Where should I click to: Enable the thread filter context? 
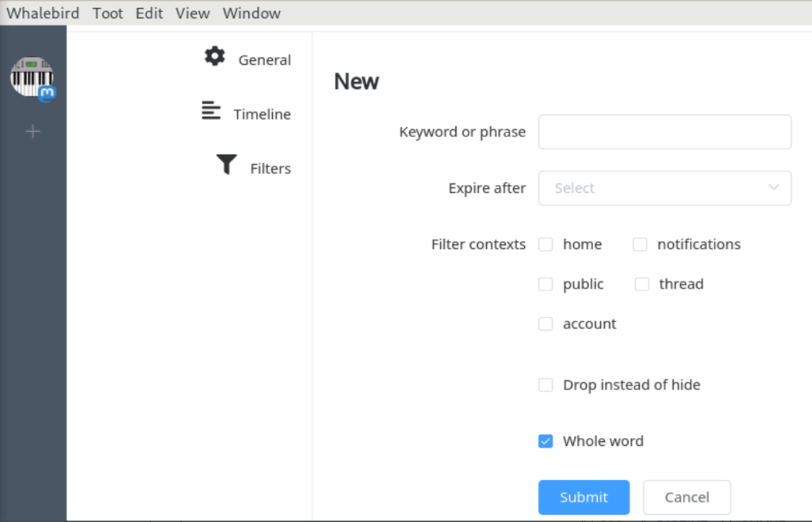[x=642, y=284]
